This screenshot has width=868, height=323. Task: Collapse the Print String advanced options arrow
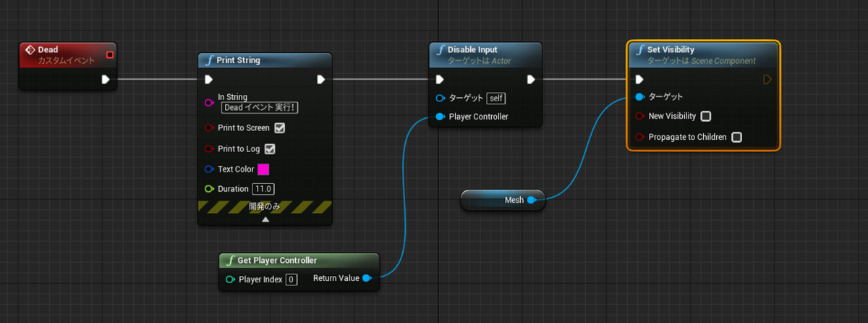click(x=265, y=219)
